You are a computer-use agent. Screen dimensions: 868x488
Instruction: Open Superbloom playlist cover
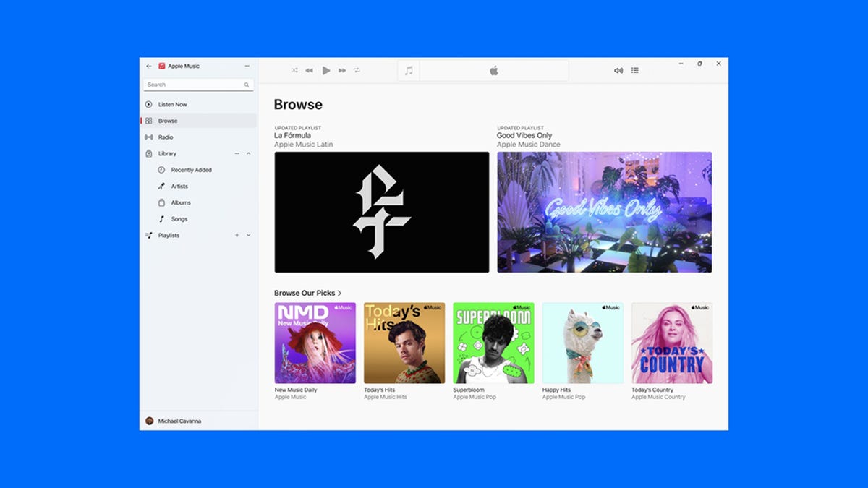click(494, 343)
